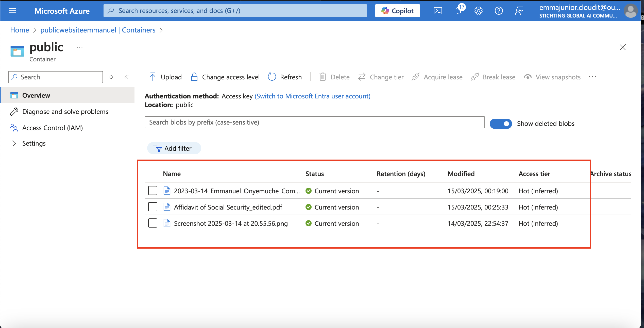Screen dimensions: 644x328
Task: Click the Microsoft Azure logo text
Action: click(x=62, y=11)
